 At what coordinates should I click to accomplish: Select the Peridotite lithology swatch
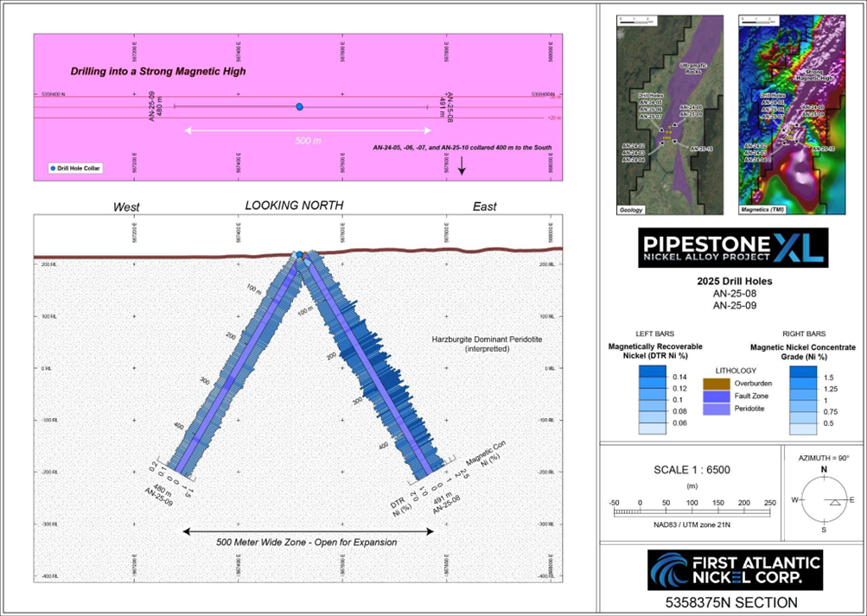[715, 408]
